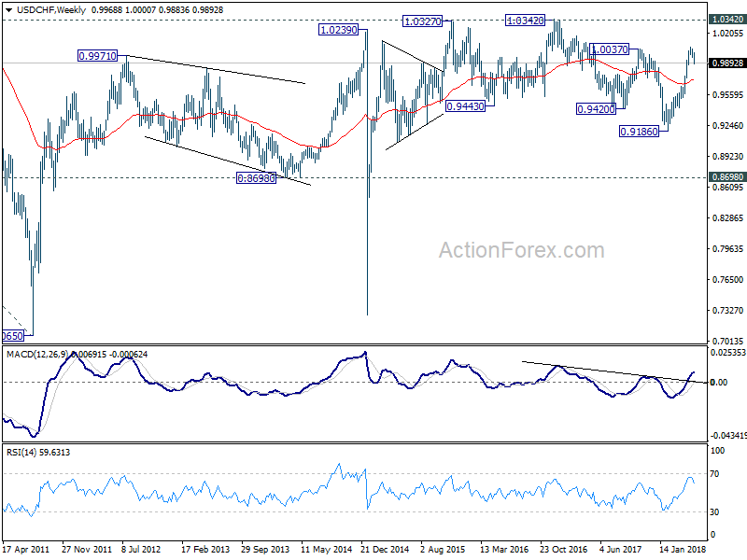Open the USDCHF chart dropdown triangle
The image size is (747, 560).
[8, 10]
